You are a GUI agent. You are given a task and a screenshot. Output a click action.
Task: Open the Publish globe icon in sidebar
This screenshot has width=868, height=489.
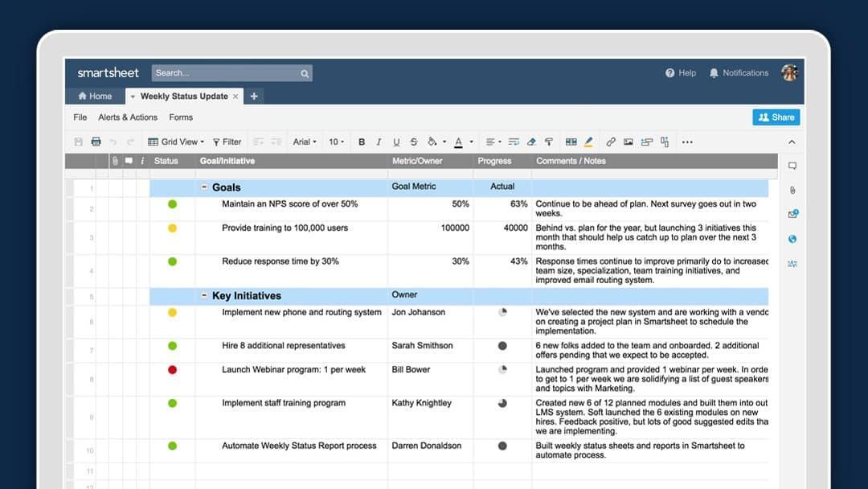792,239
